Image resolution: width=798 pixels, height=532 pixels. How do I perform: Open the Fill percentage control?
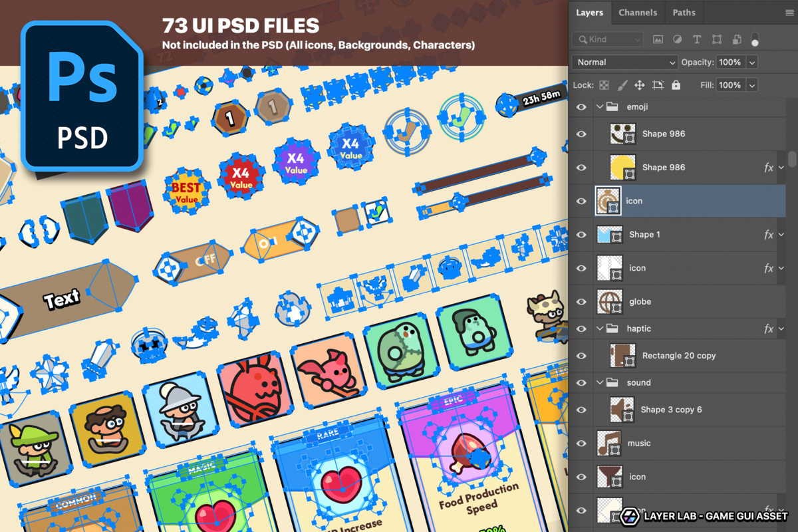752,84
